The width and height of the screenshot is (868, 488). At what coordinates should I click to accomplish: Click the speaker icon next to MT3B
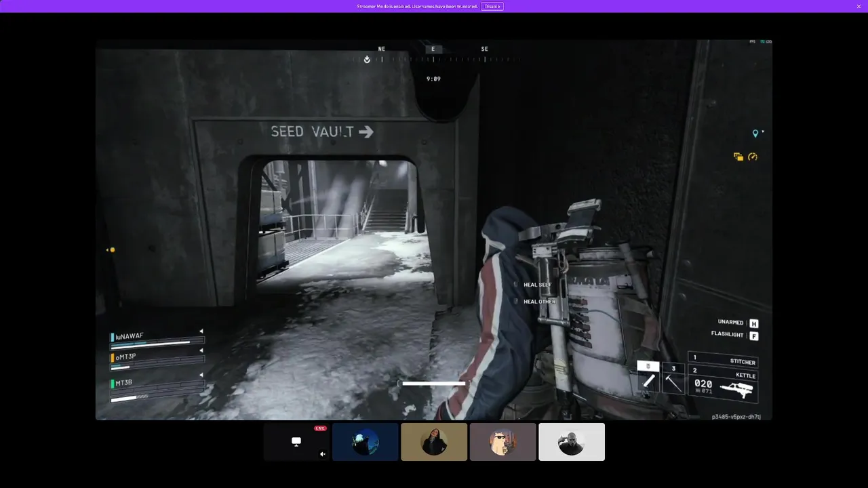coord(201,375)
